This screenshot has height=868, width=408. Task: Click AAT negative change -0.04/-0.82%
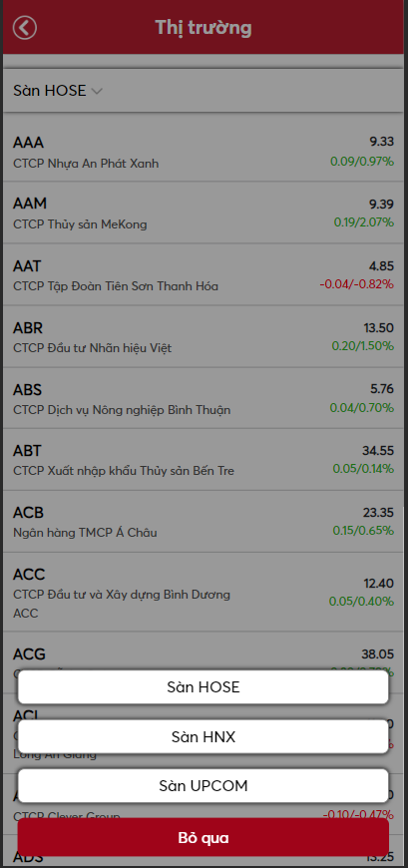tap(356, 284)
